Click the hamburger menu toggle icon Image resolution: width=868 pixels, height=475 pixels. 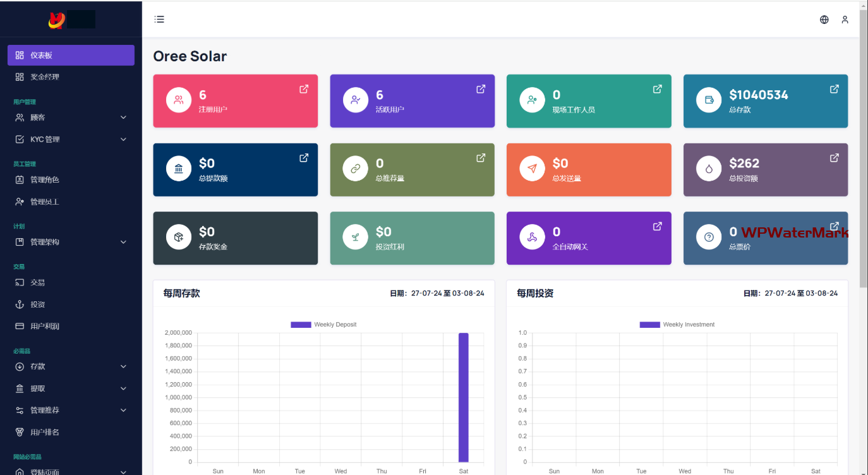(x=159, y=20)
